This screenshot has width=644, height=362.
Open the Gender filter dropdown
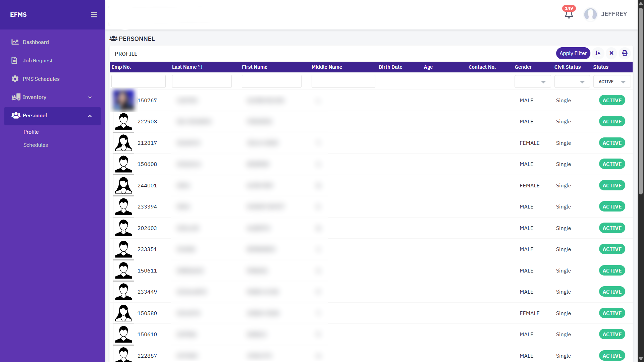coord(533,82)
